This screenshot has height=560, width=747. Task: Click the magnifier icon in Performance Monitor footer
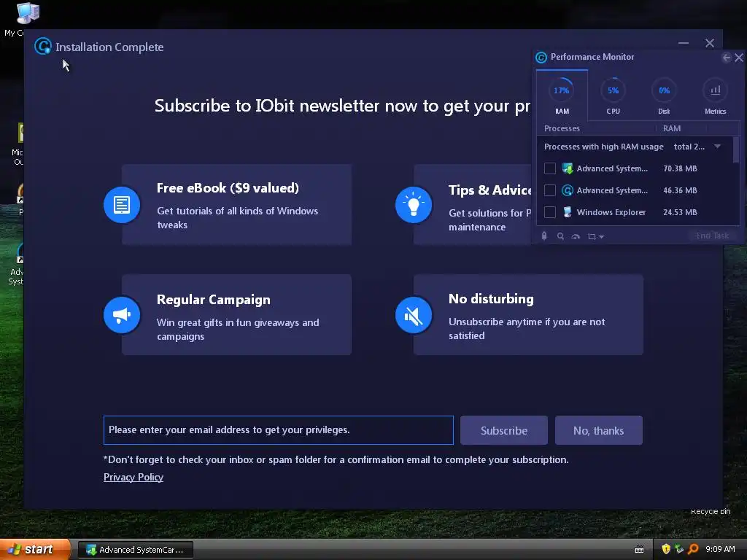(560, 236)
